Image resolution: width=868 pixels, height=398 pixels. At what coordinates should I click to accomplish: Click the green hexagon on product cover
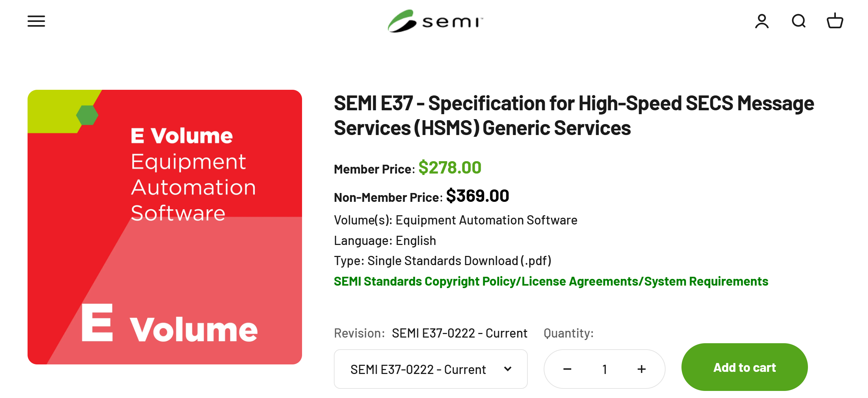coord(87,115)
